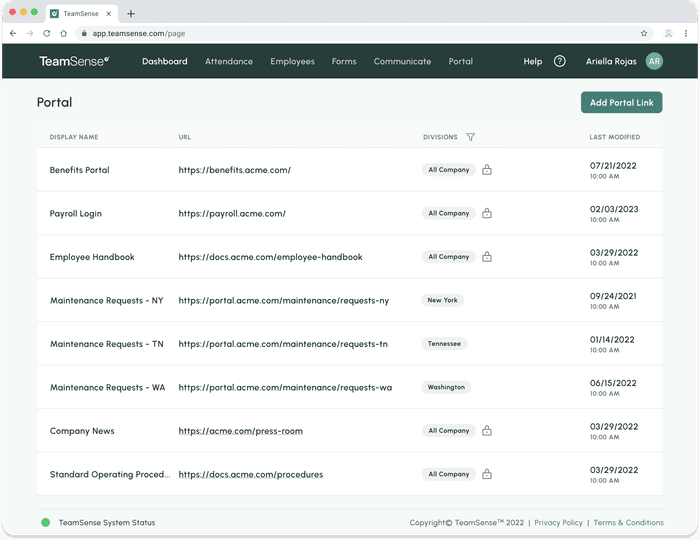Screen dimensions: 700x540
Task: Select Maintenance Requests - NY row name
Action: [x=107, y=300]
